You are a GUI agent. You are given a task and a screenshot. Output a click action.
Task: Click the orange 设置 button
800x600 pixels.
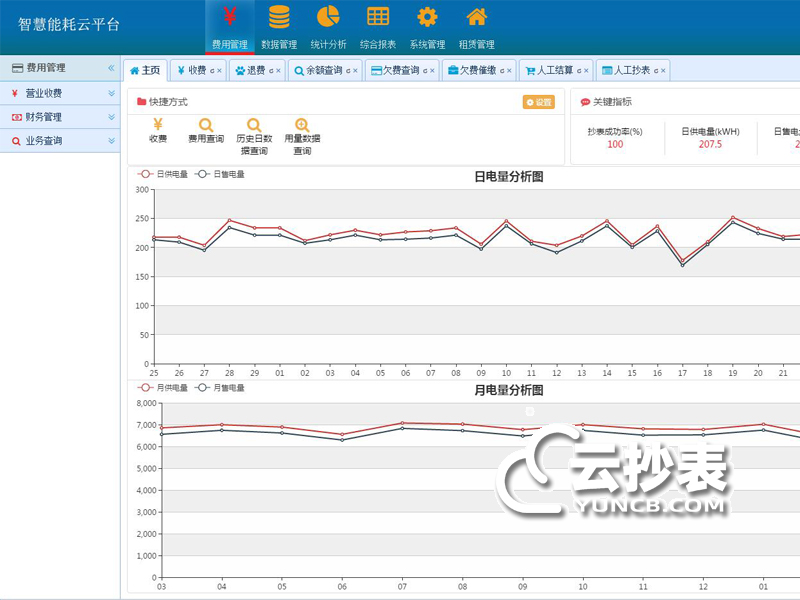[538, 102]
